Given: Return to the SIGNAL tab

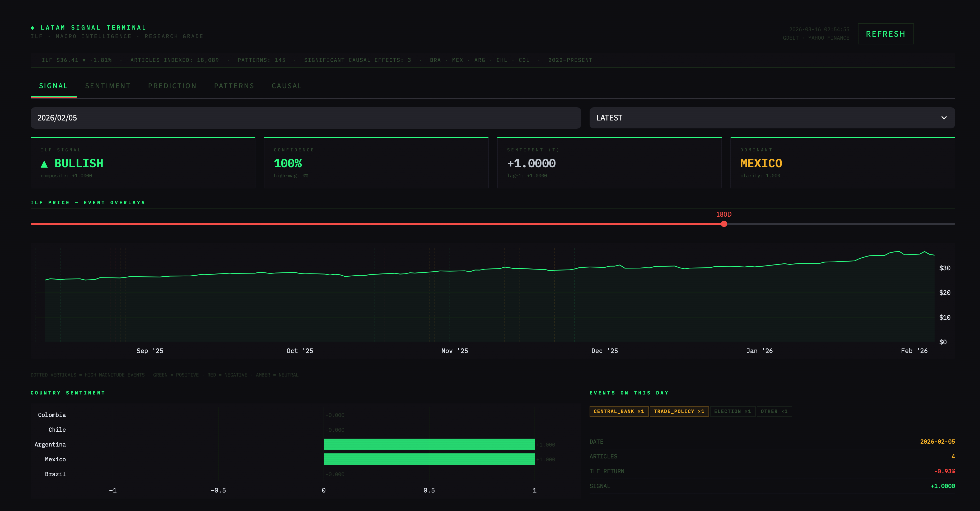Looking at the screenshot, I should click(x=53, y=86).
